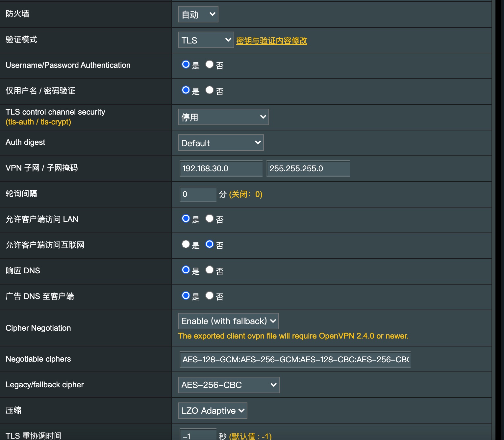The width and height of the screenshot is (504, 440).
Task: Open the Legacy/fallback cipher dropdown
Action: [228, 385]
